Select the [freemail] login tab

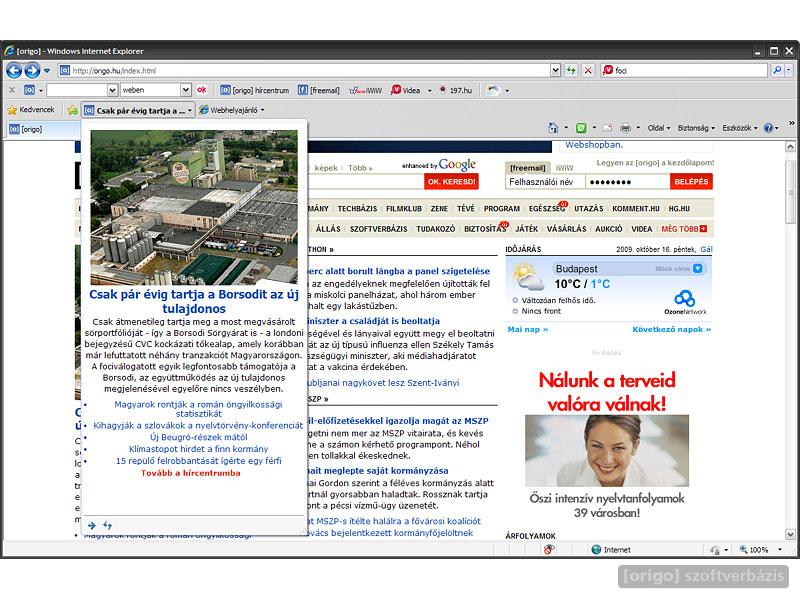(528, 168)
